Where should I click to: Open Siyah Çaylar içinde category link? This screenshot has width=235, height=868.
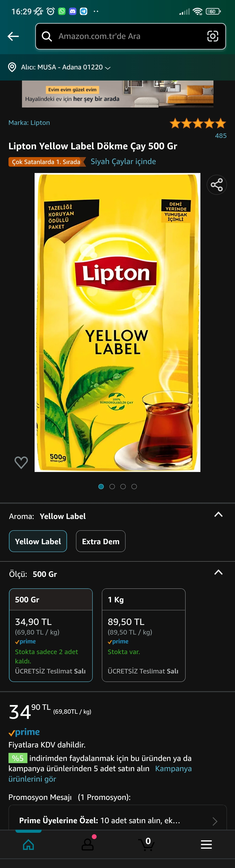pos(123,162)
